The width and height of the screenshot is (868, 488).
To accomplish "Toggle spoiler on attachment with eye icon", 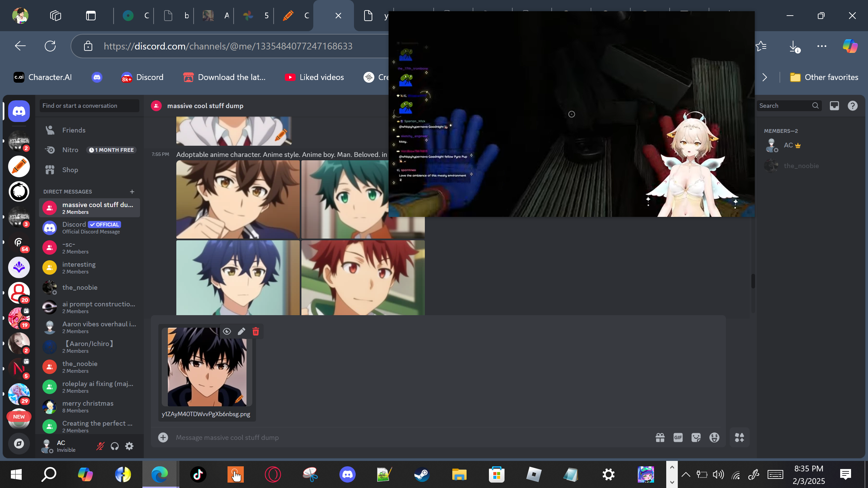I will click(x=227, y=331).
